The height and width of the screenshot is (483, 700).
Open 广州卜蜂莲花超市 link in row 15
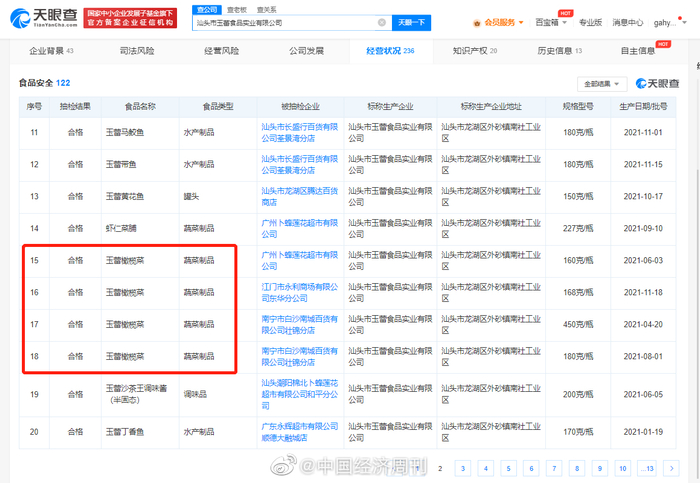pyautogui.click(x=300, y=261)
